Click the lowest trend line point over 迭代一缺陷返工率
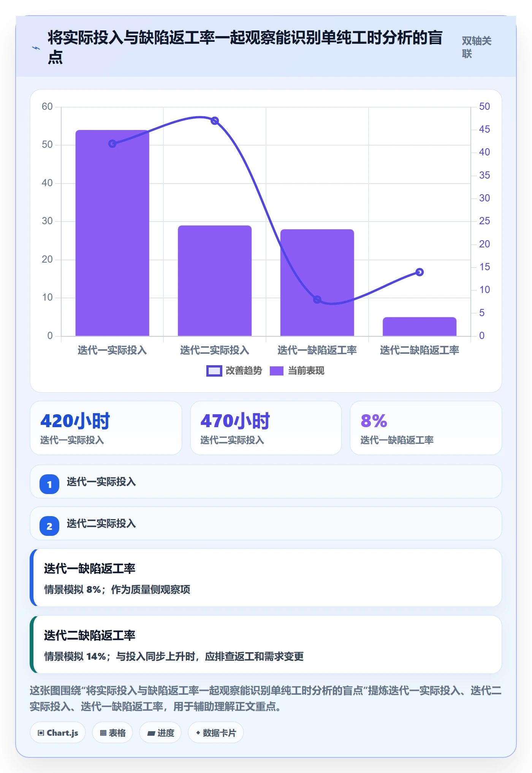532x773 pixels. click(x=317, y=299)
